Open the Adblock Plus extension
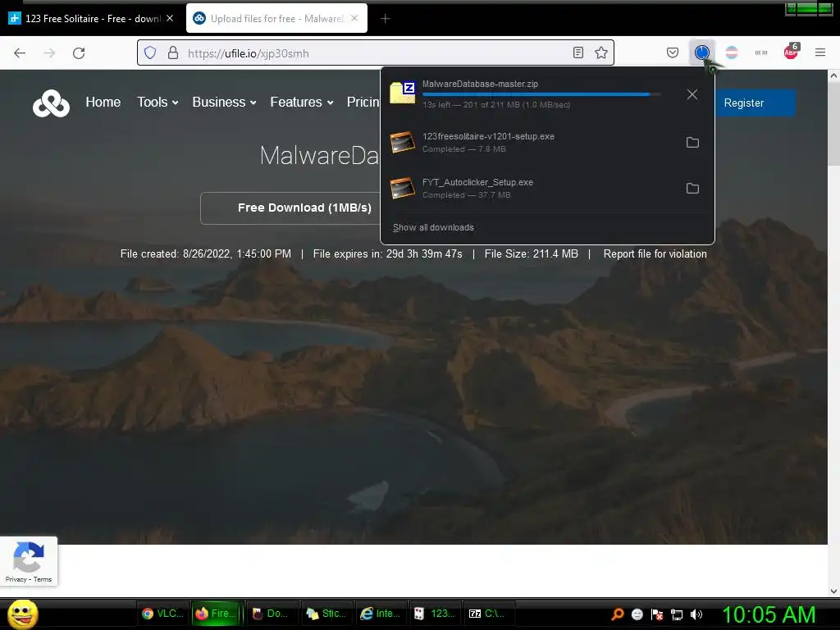 click(x=791, y=52)
